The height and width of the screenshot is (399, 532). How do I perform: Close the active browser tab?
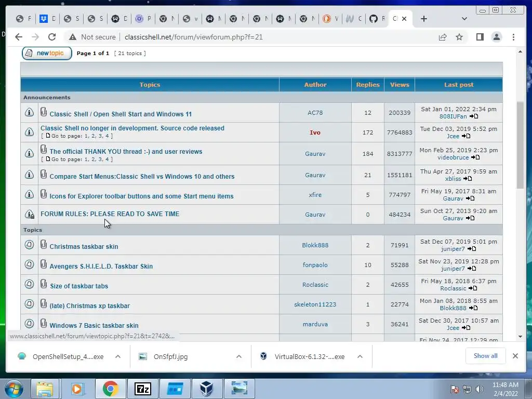404,19
